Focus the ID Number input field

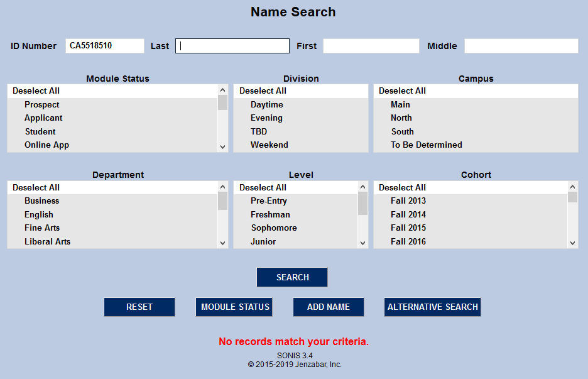[105, 46]
